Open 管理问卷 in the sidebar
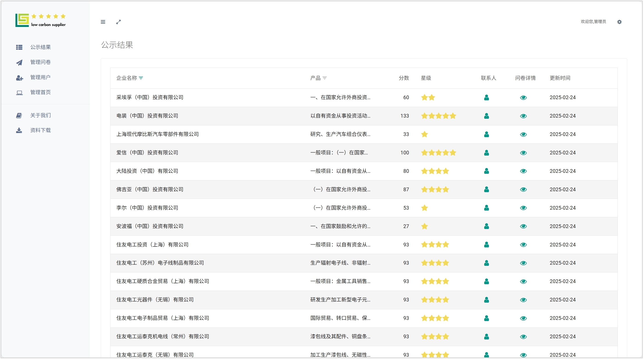The height and width of the screenshot is (359, 644). [40, 62]
